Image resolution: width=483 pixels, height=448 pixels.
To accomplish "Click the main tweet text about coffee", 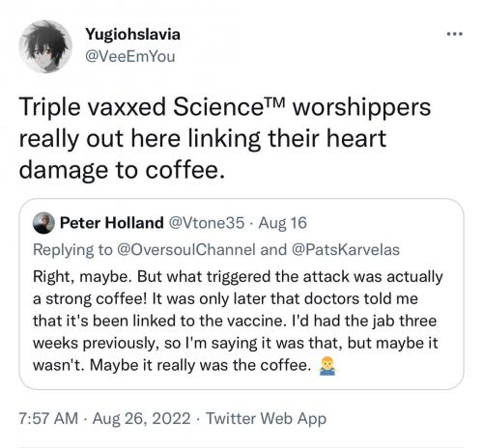I will [x=225, y=138].
